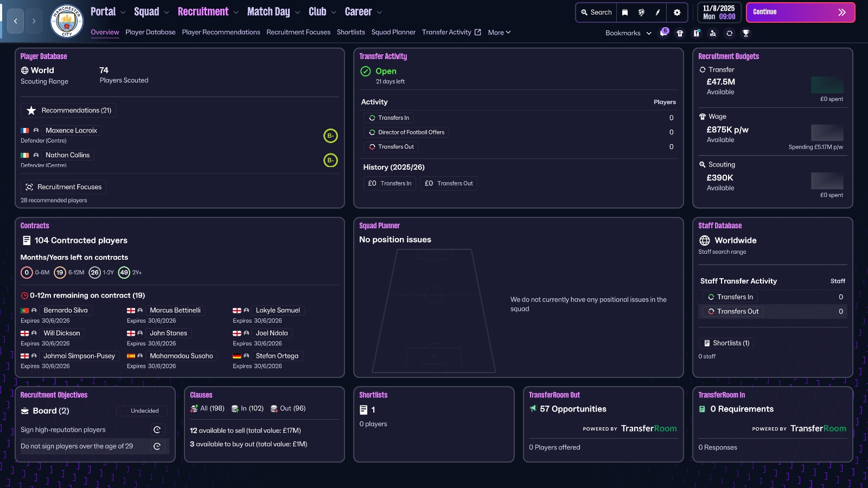This screenshot has height=488, width=868.
Task: Open the messages icon with 5 badge
Action: click(x=663, y=33)
